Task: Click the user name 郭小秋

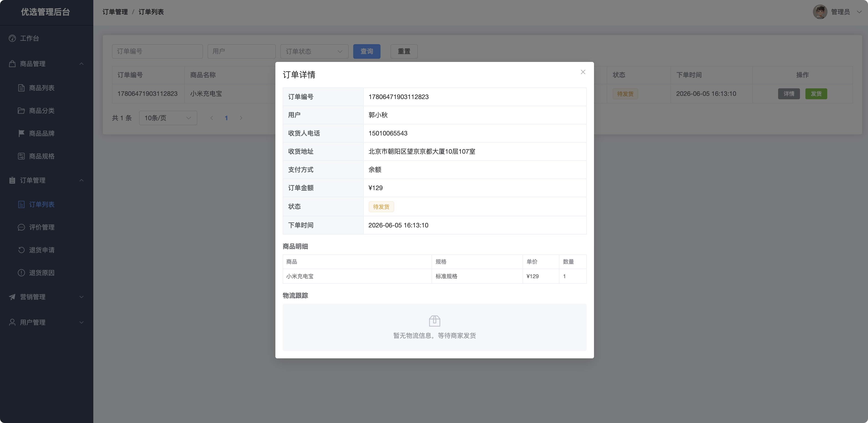Action: (378, 115)
